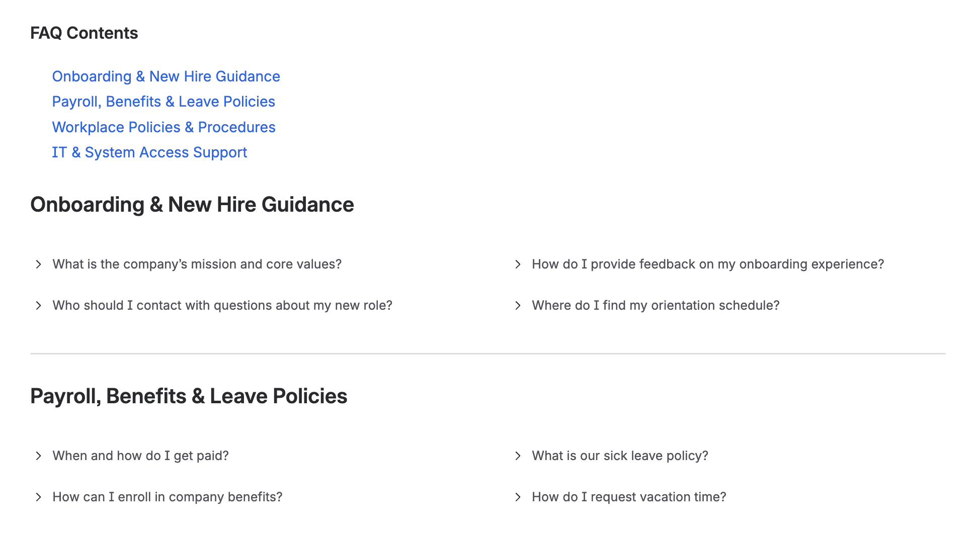The width and height of the screenshot is (980, 539).
Task: Click the chevron beside the sick leave question
Action: 518,456
